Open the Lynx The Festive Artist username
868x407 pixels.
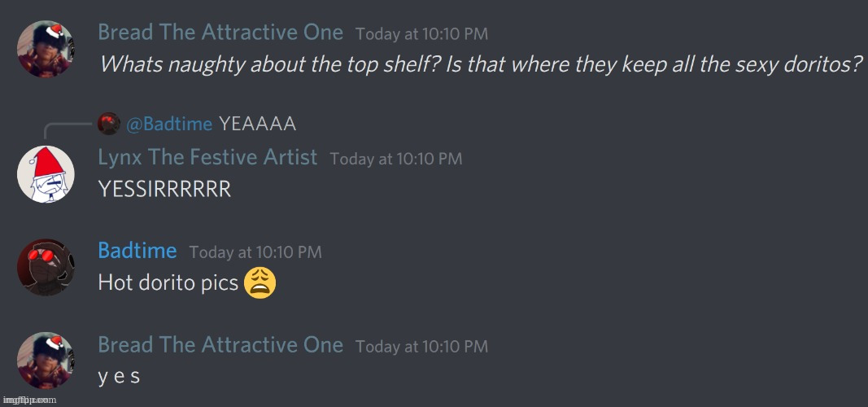pos(207,157)
